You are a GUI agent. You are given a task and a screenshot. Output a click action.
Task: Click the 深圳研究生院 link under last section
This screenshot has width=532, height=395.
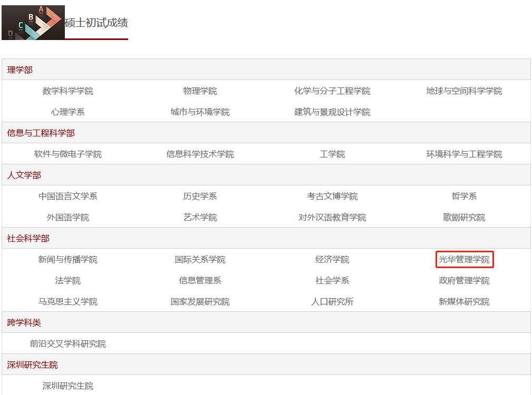68,386
